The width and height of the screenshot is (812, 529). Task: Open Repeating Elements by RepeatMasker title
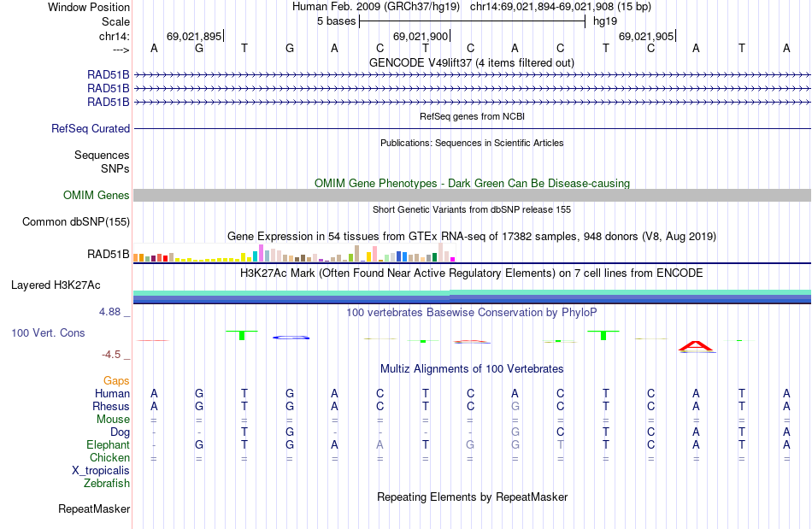coord(472,497)
